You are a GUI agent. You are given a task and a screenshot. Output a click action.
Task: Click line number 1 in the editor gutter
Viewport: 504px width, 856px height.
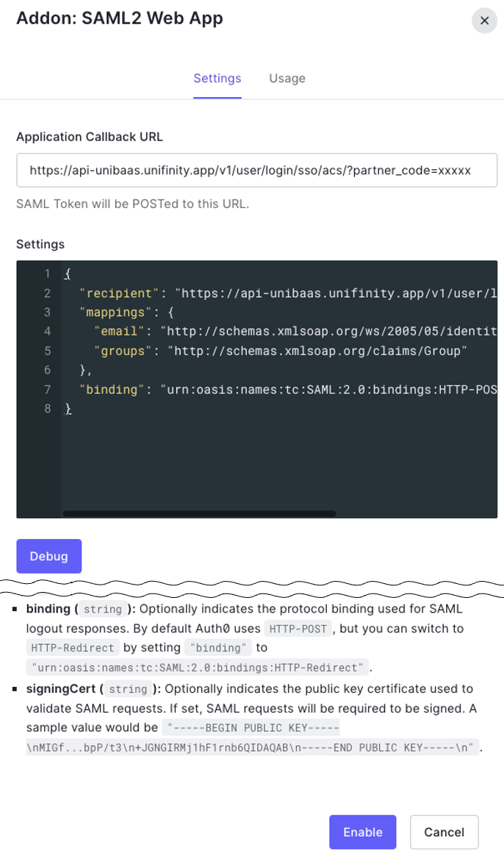(x=47, y=274)
